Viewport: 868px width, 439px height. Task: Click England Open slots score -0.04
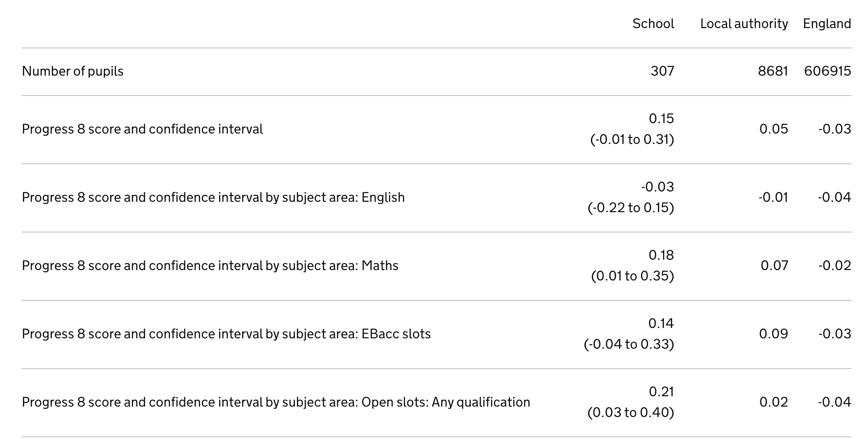coord(834,402)
